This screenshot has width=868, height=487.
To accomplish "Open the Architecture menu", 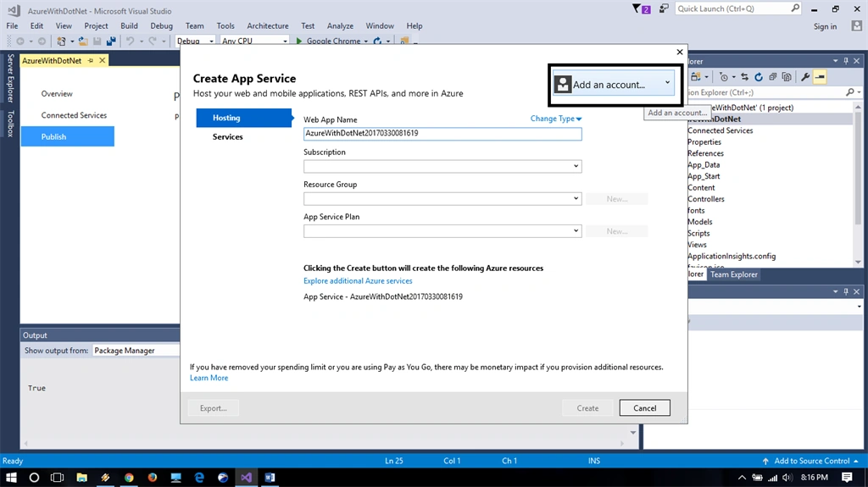I will (267, 26).
